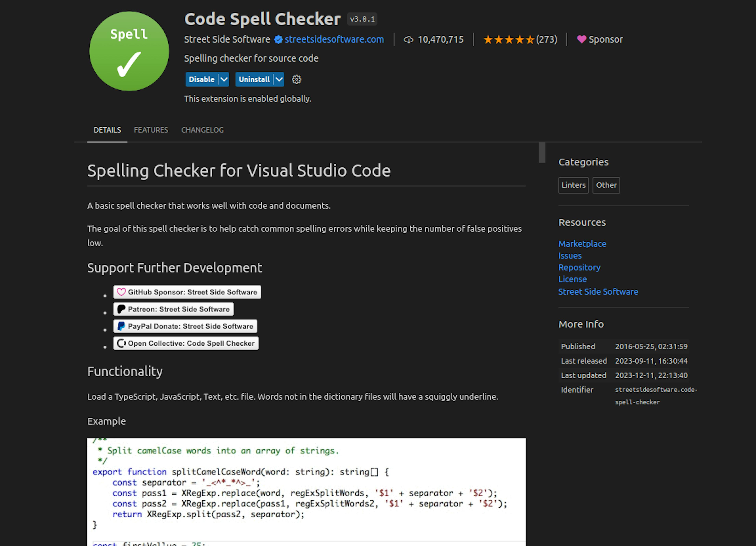The height and width of the screenshot is (546, 756).
Task: Click the heart icon in GitHub Sponsor badge
Action: tap(121, 292)
